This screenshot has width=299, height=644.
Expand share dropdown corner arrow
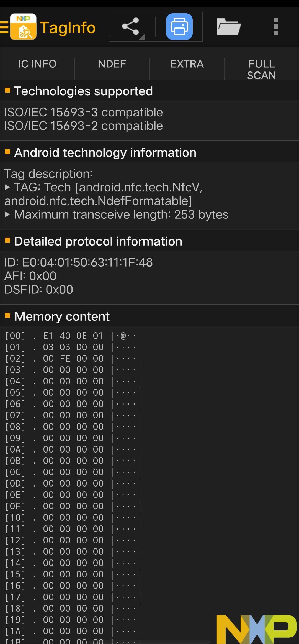142,37
